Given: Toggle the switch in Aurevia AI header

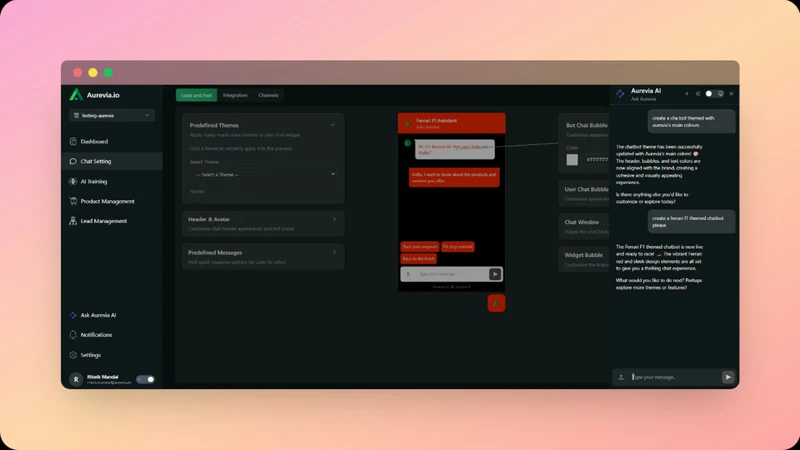Looking at the screenshot, I should coord(714,94).
